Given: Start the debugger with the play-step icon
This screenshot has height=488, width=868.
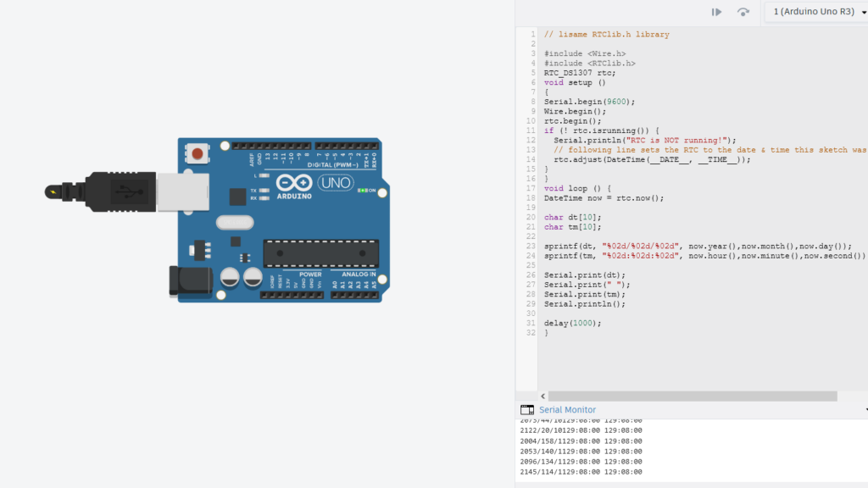Looking at the screenshot, I should [716, 12].
